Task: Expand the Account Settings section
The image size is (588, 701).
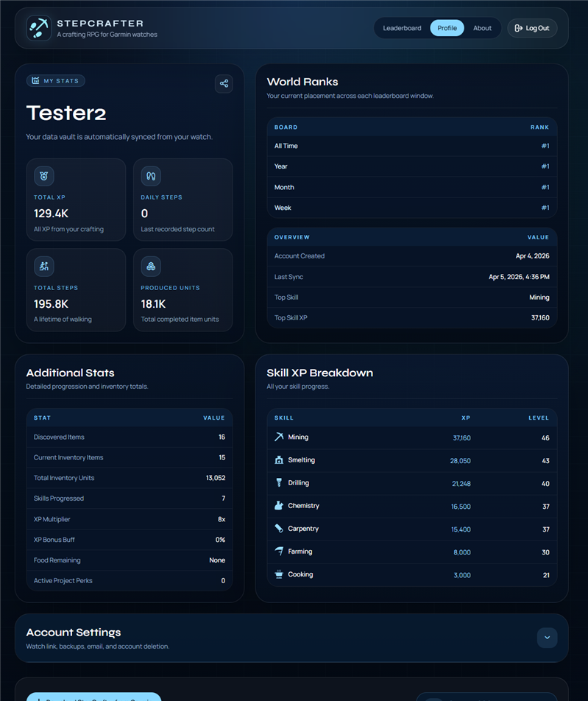Action: tap(547, 638)
